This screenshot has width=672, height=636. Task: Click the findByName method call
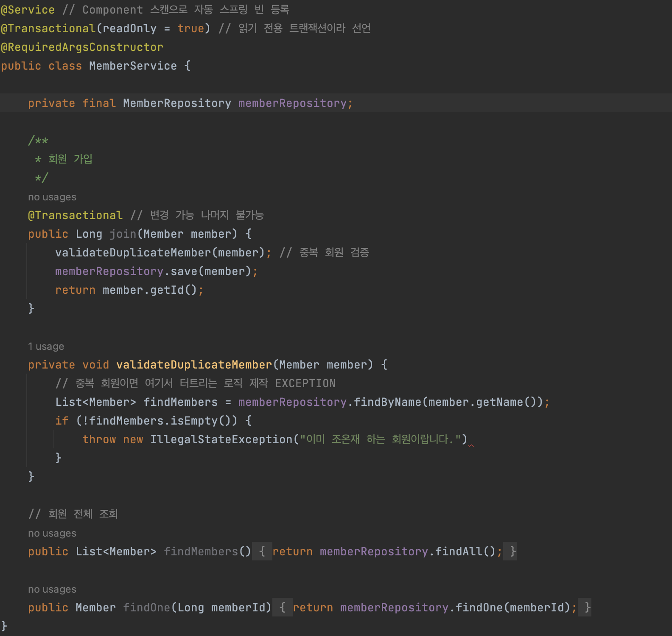[x=387, y=402]
